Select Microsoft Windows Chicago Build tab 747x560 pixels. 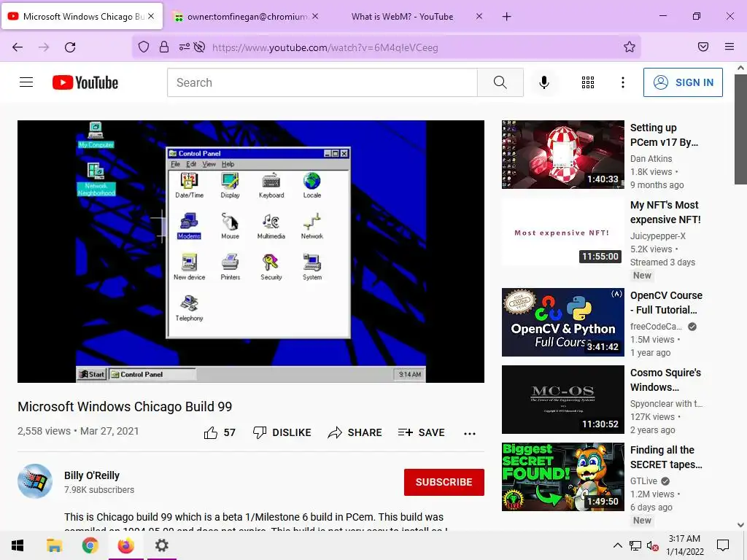(82, 16)
